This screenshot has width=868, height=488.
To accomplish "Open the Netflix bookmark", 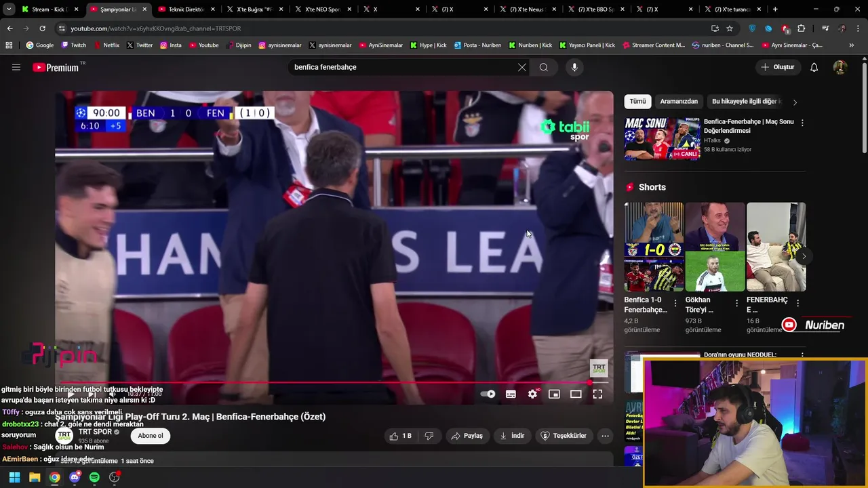I will (106, 45).
